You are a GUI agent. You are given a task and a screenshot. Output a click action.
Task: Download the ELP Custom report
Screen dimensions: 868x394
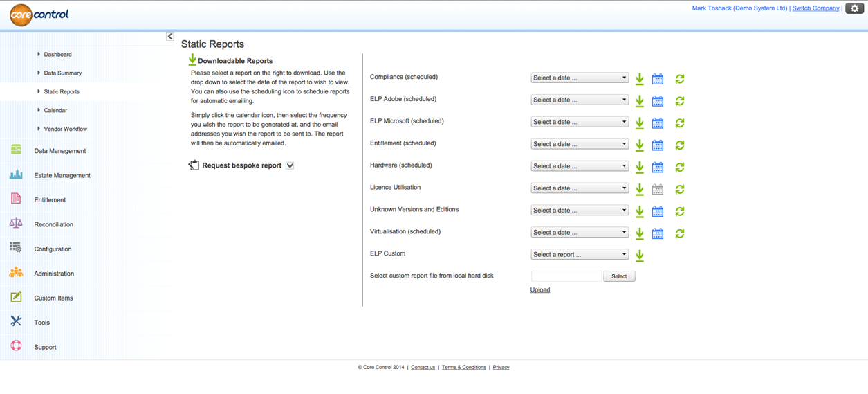point(640,256)
